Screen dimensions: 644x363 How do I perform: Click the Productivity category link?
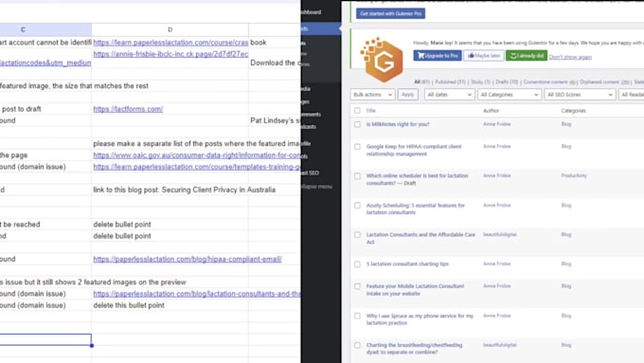574,175
